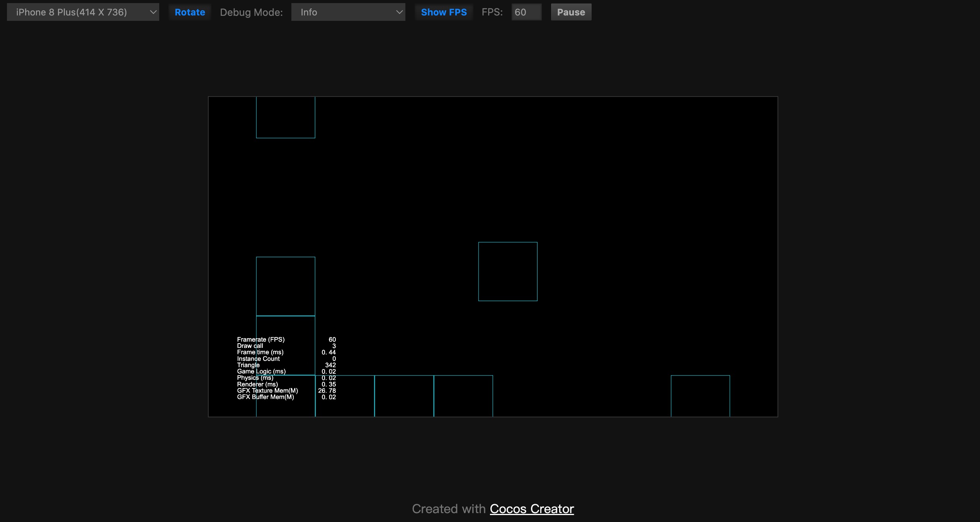The height and width of the screenshot is (522, 980).
Task: Open the Cocos Creator link
Action: tap(532, 509)
